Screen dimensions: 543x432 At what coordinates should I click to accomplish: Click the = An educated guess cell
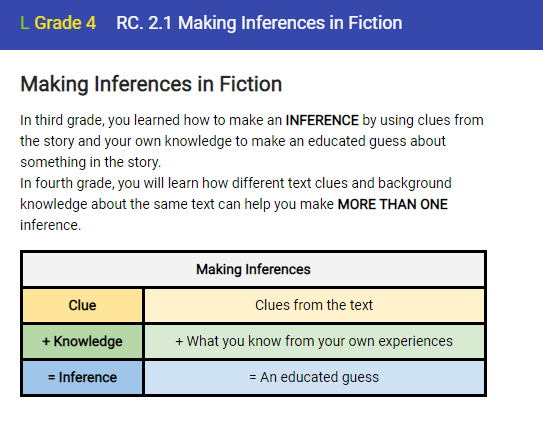click(314, 378)
